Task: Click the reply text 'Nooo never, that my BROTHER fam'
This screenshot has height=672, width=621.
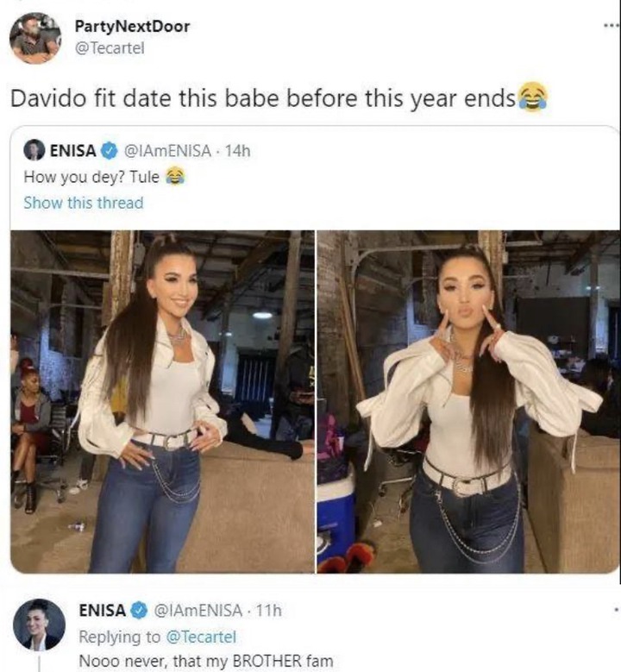Action: tap(206, 661)
